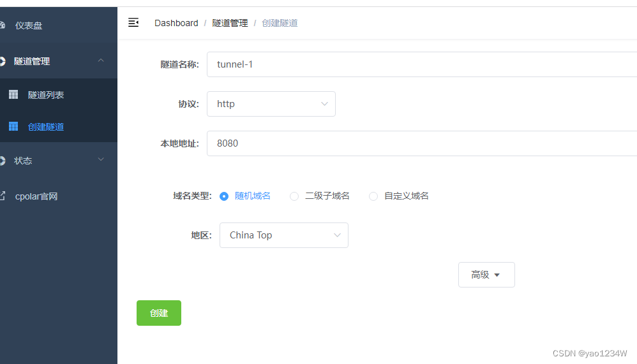Select the 自定义域名 radio button

pyautogui.click(x=373, y=196)
